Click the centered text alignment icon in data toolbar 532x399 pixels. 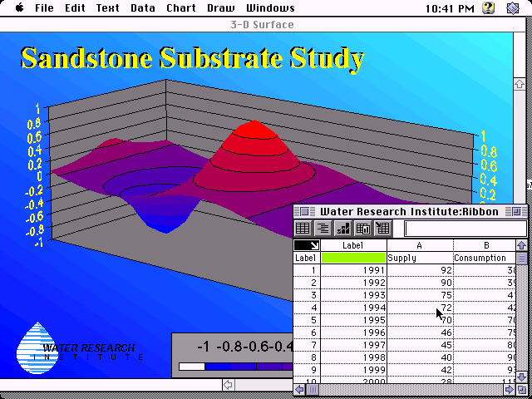pyautogui.click(x=323, y=228)
